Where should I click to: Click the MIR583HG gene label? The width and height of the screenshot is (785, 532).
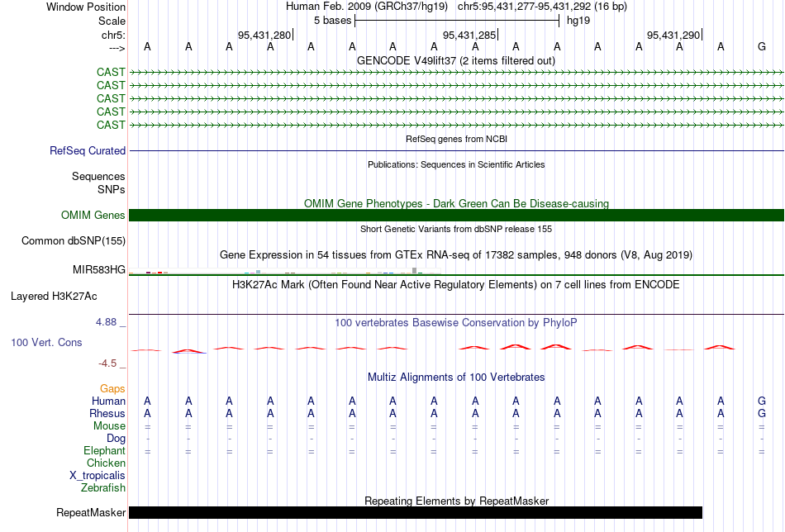pyautogui.click(x=99, y=270)
